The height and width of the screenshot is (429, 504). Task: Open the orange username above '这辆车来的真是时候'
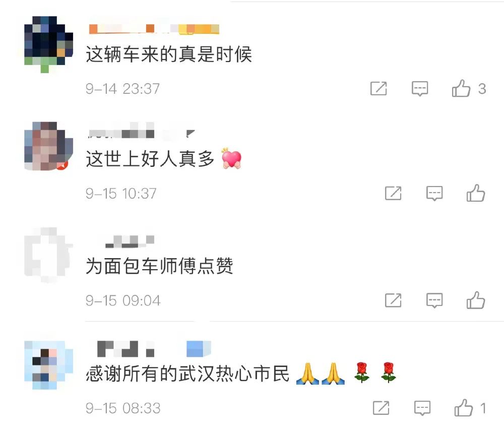pos(154,29)
